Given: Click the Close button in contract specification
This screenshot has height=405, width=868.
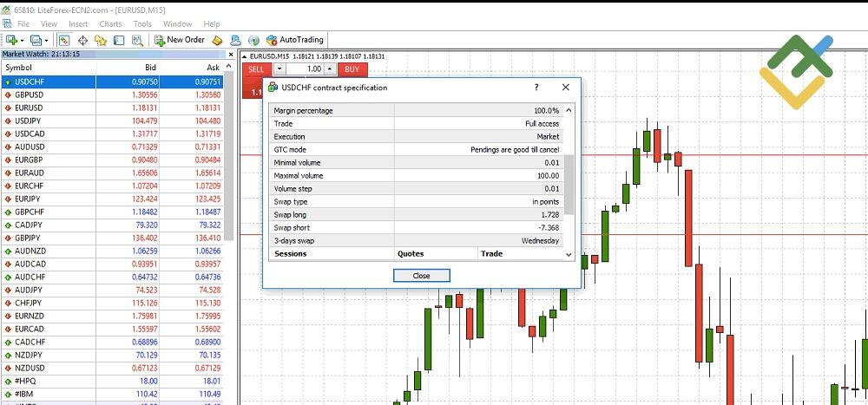Looking at the screenshot, I should point(421,276).
